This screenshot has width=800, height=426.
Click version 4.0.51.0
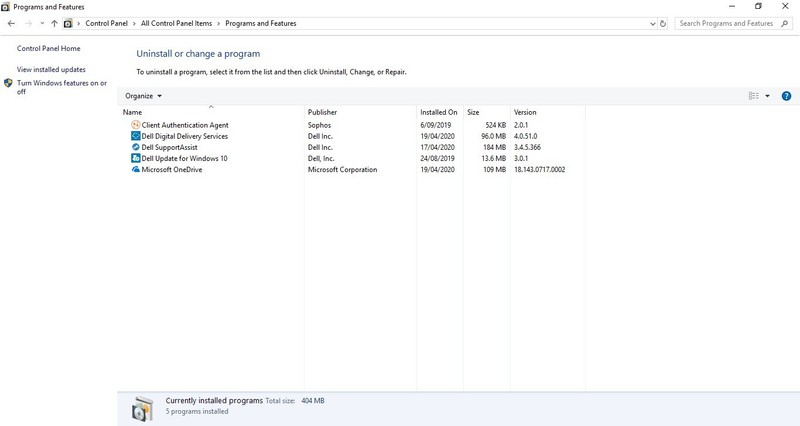click(x=525, y=136)
